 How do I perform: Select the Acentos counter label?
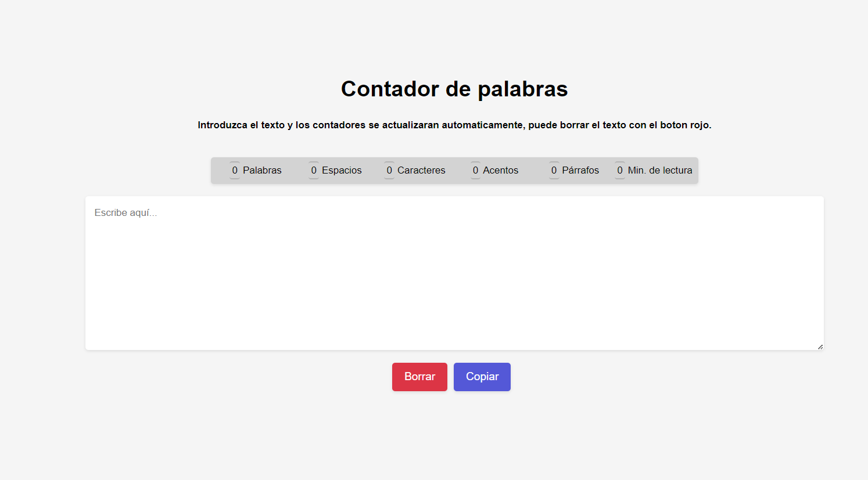[x=500, y=170]
